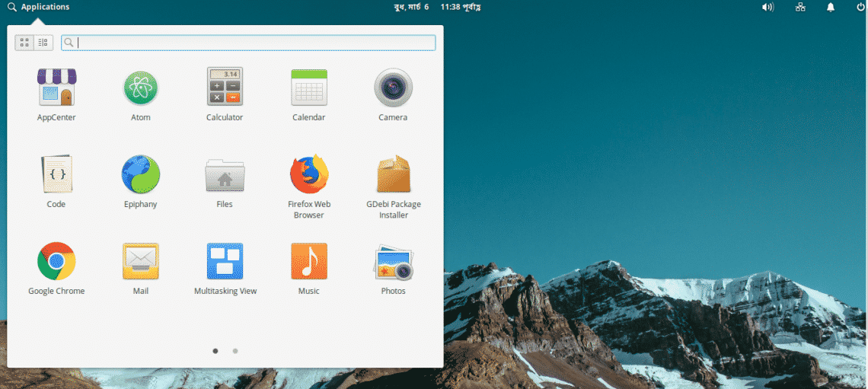This screenshot has width=868, height=389.
Task: Switch to grid view of applications
Action: click(24, 43)
